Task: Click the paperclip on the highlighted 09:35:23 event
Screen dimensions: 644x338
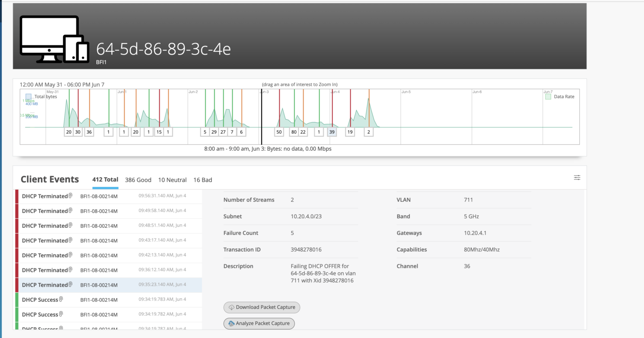Action: 70,283
